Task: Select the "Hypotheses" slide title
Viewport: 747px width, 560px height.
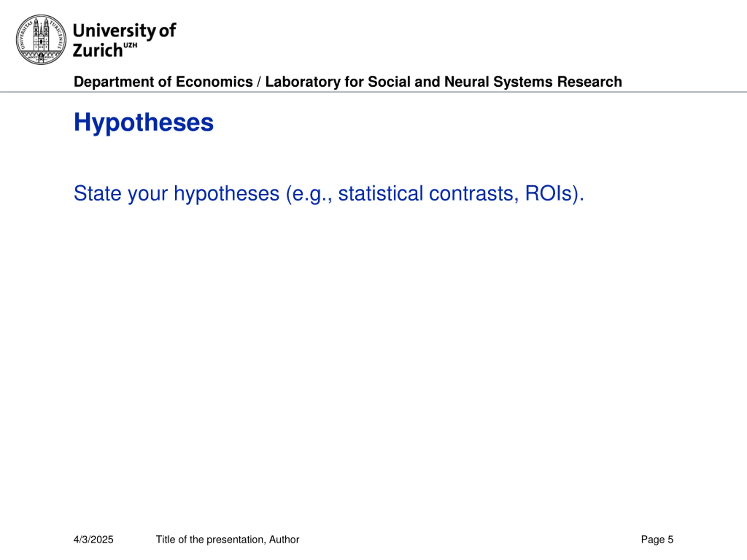Action: coord(144,123)
